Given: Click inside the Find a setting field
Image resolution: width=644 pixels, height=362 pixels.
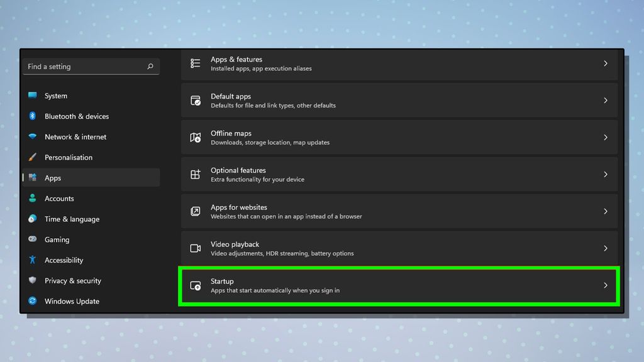Looking at the screenshot, I should (82, 66).
